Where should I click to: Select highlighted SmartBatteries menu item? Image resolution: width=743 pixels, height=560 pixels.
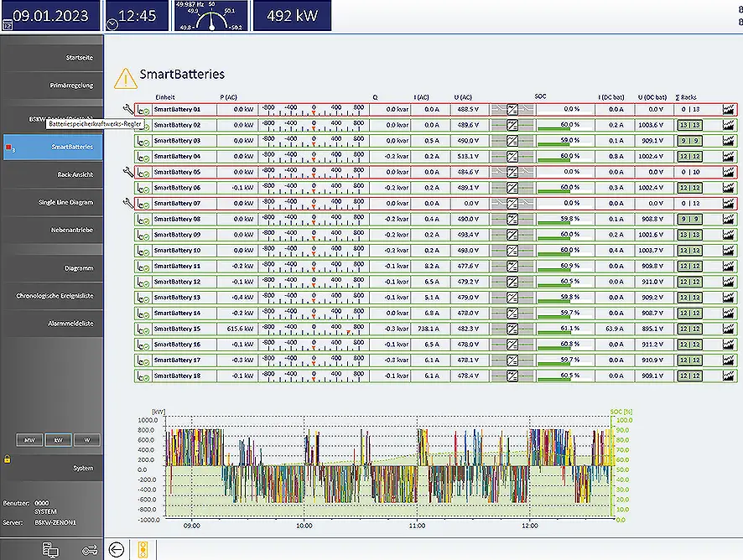tap(53, 147)
